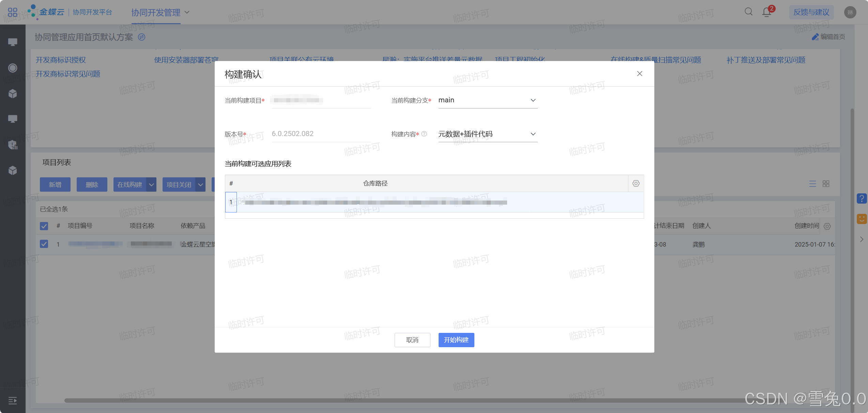
Task: Click 反馈与建议 button
Action: (x=811, y=12)
